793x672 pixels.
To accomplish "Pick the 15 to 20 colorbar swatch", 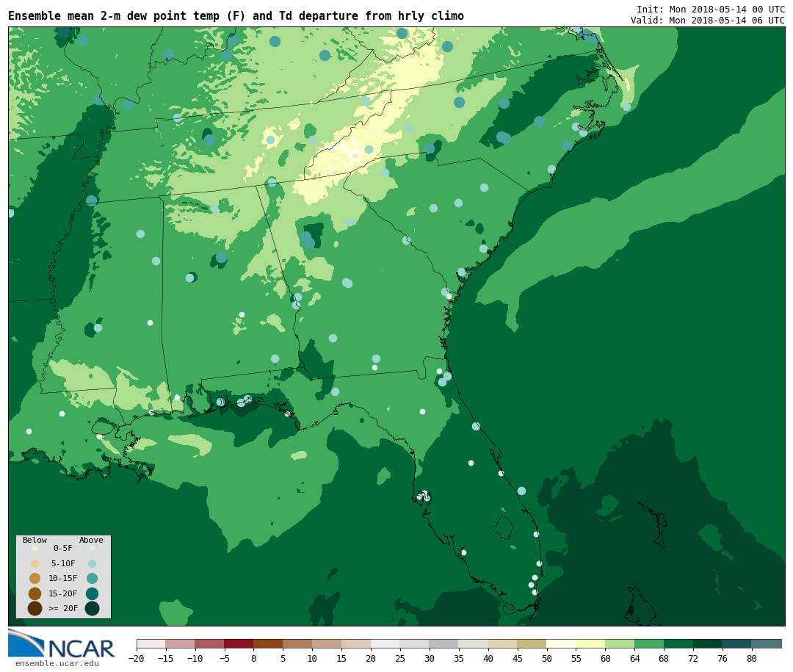I will pyautogui.click(x=357, y=643).
